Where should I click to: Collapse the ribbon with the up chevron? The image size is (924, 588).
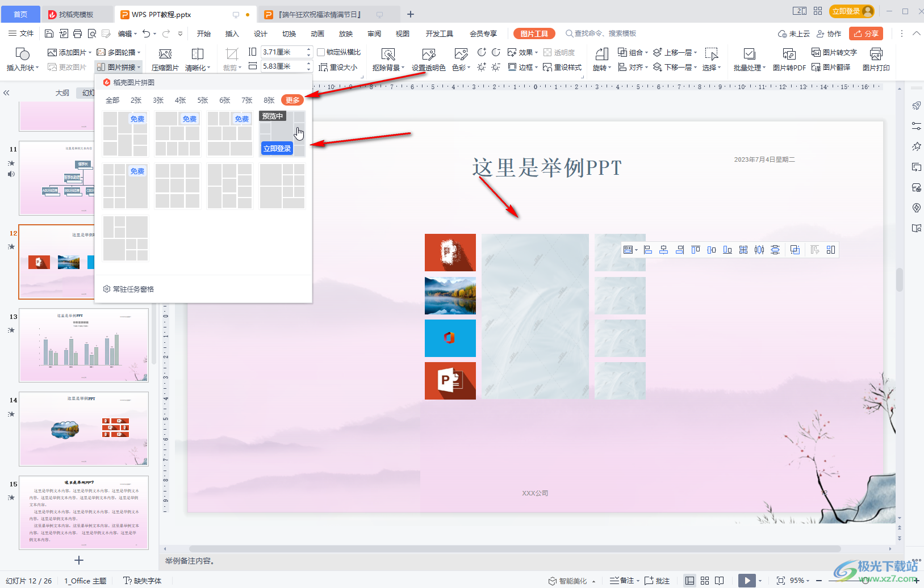click(x=916, y=33)
